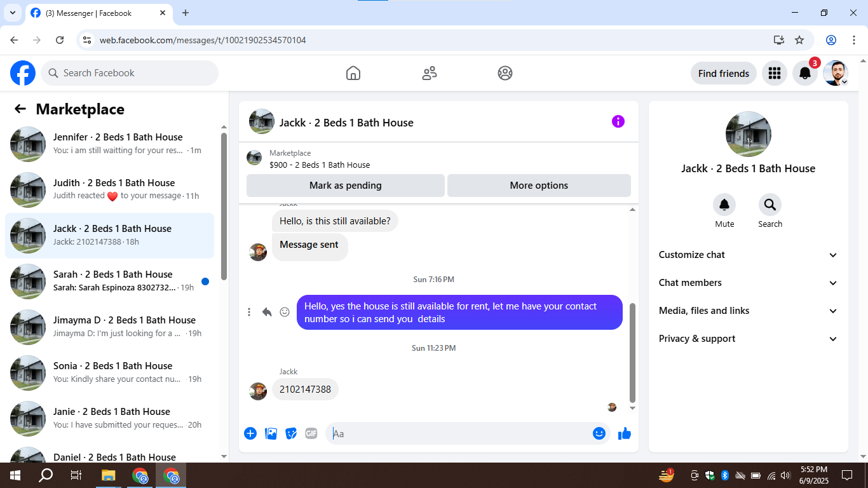Click the 'Hello, is this still available?' message

335,221
